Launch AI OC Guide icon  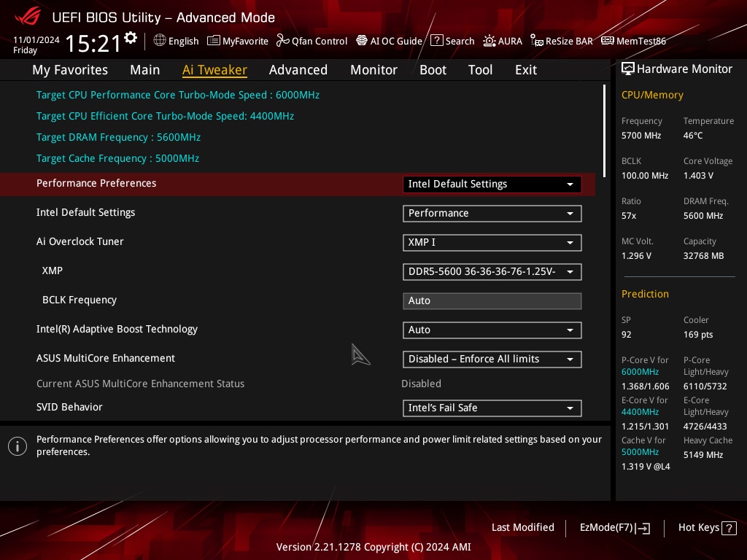click(x=362, y=41)
